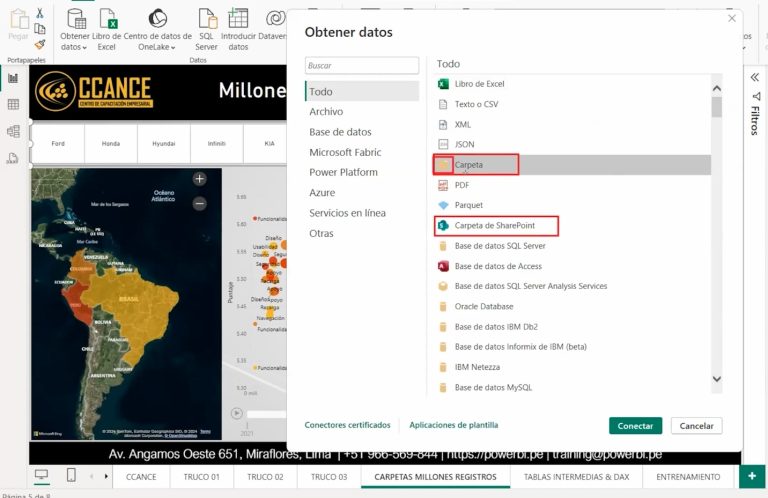Close the Obtener datos dialog
Screen dimensions: 768x498
coord(732,19)
